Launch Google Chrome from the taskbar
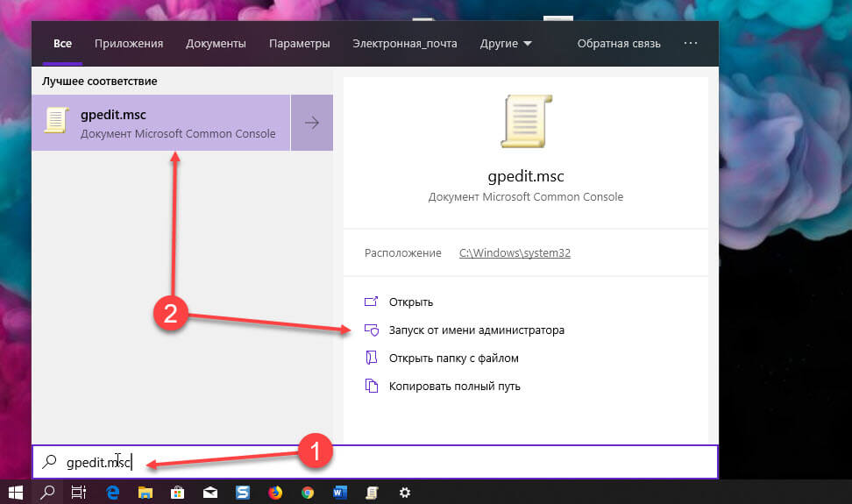The height and width of the screenshot is (504, 852). coord(308,493)
